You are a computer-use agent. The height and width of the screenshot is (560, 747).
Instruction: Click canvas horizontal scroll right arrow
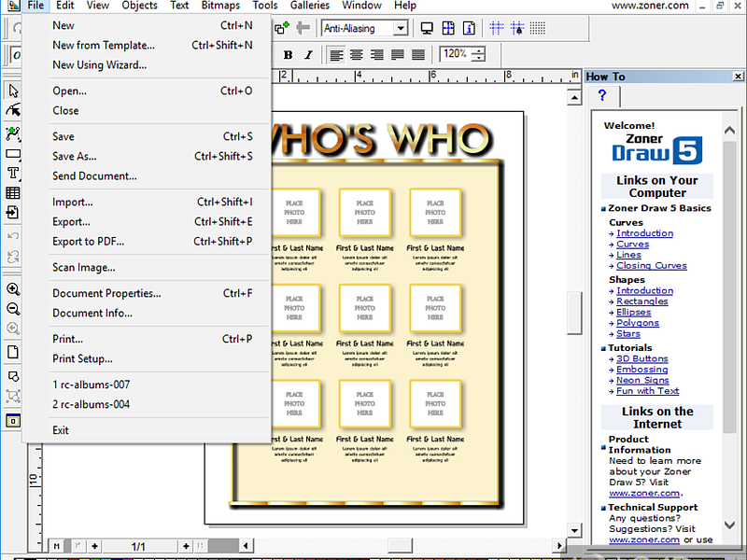[x=559, y=546]
